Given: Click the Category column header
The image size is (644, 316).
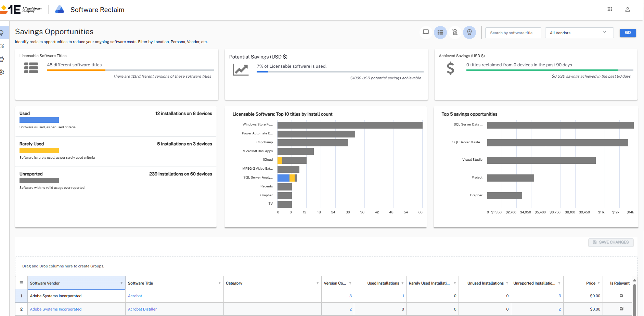Looking at the screenshot, I should pyautogui.click(x=234, y=283).
